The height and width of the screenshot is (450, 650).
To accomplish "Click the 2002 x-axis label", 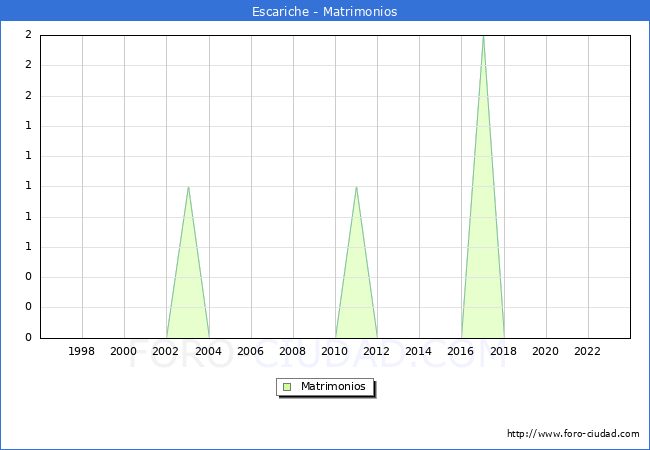I will 165,351.
